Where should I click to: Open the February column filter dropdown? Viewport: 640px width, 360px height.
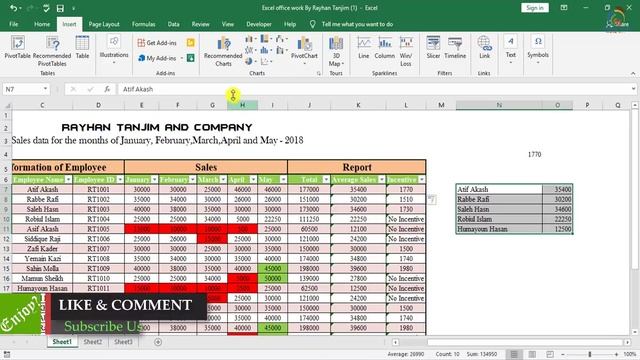pyautogui.click(x=192, y=180)
